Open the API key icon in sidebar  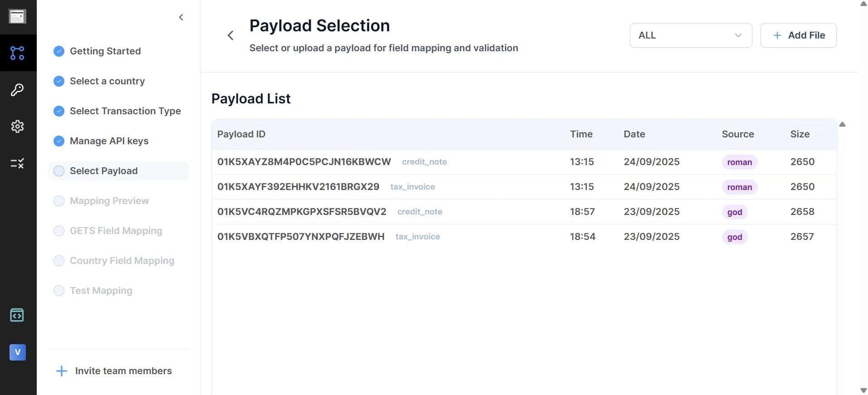tap(17, 90)
